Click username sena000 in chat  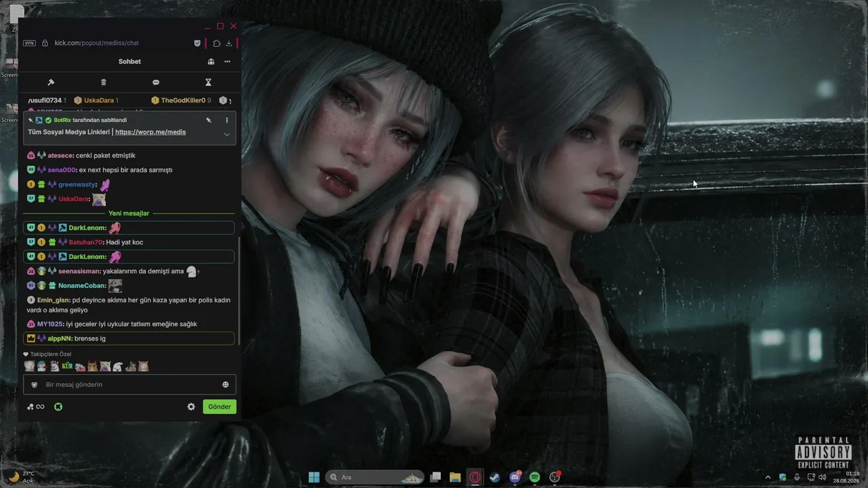pyautogui.click(x=61, y=169)
